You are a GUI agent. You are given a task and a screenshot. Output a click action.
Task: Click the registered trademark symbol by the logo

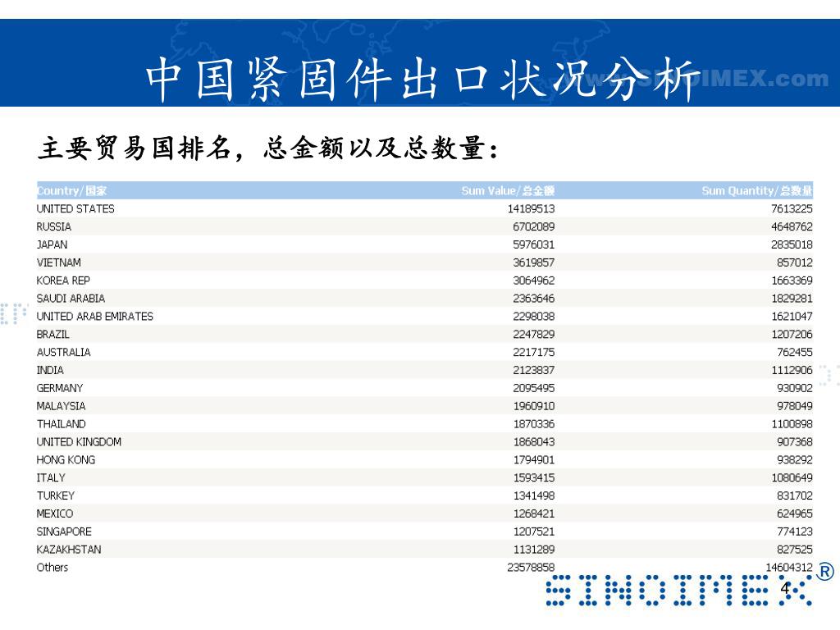tap(825, 572)
